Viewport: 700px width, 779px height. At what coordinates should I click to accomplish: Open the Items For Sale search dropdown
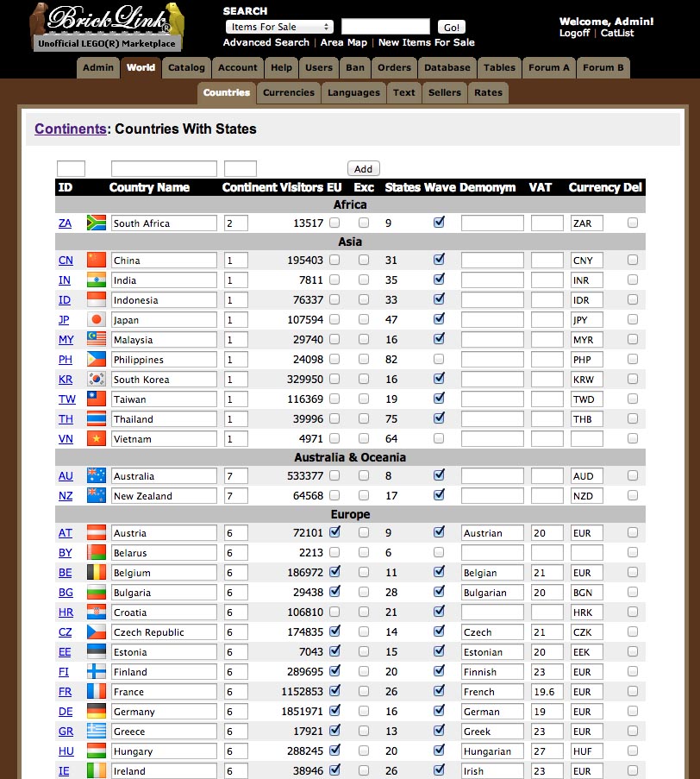coord(278,26)
